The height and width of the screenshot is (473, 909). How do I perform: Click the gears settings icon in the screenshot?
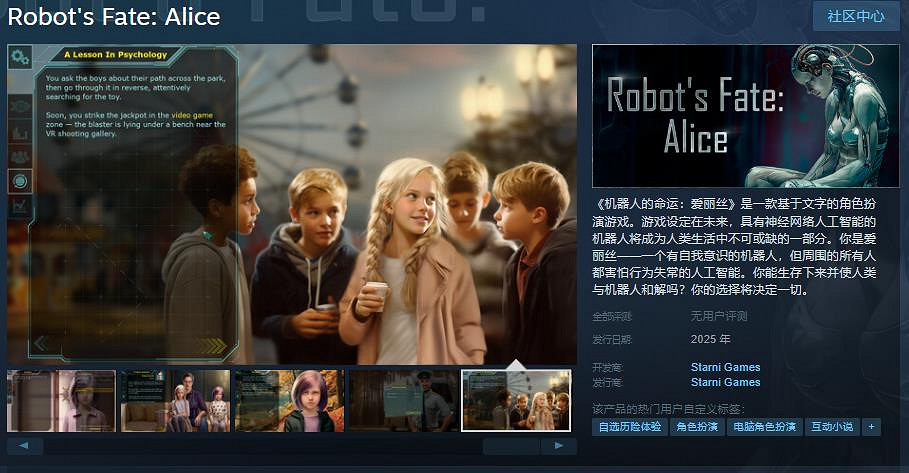tap(20, 57)
